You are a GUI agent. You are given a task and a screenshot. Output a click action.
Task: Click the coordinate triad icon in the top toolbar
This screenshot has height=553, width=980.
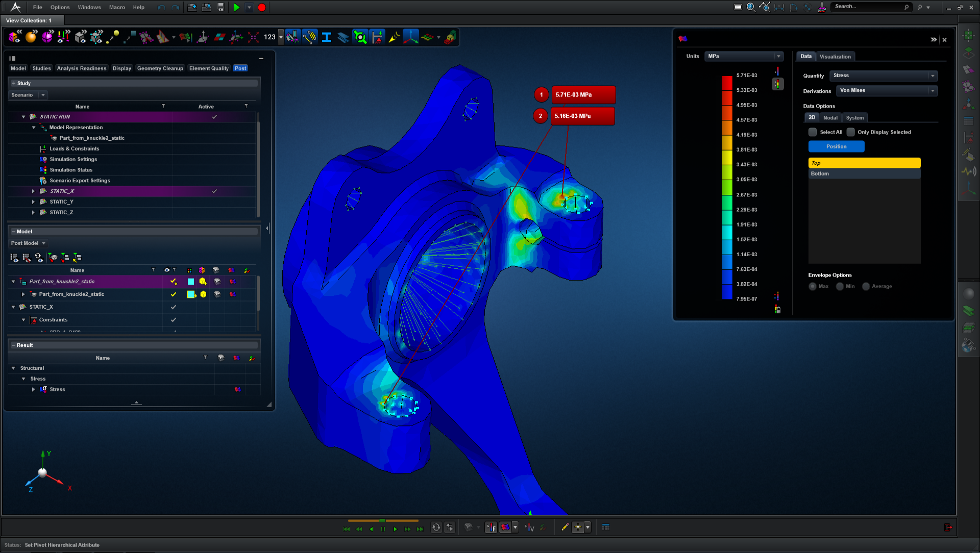click(410, 37)
